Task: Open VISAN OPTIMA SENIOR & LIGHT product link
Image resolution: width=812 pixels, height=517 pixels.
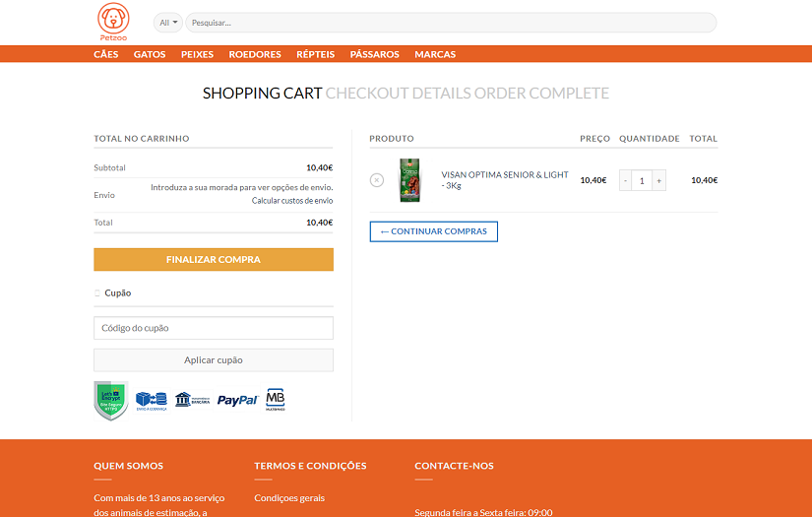Action: [505, 180]
